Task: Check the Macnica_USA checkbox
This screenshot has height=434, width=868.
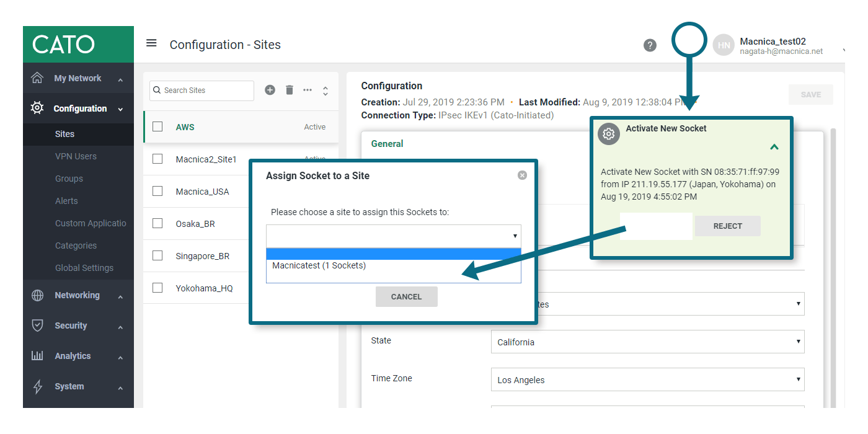Action: click(157, 191)
